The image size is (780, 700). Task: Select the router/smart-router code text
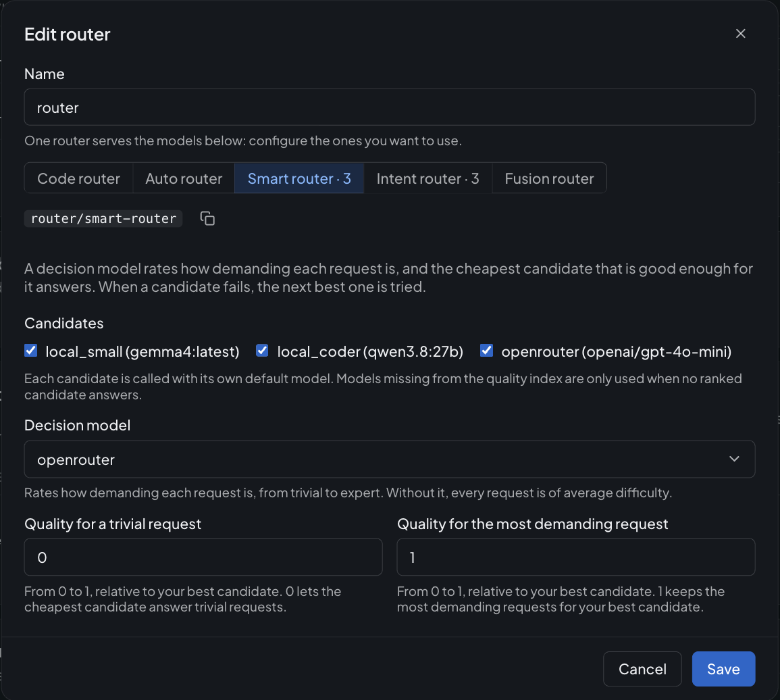coord(103,218)
